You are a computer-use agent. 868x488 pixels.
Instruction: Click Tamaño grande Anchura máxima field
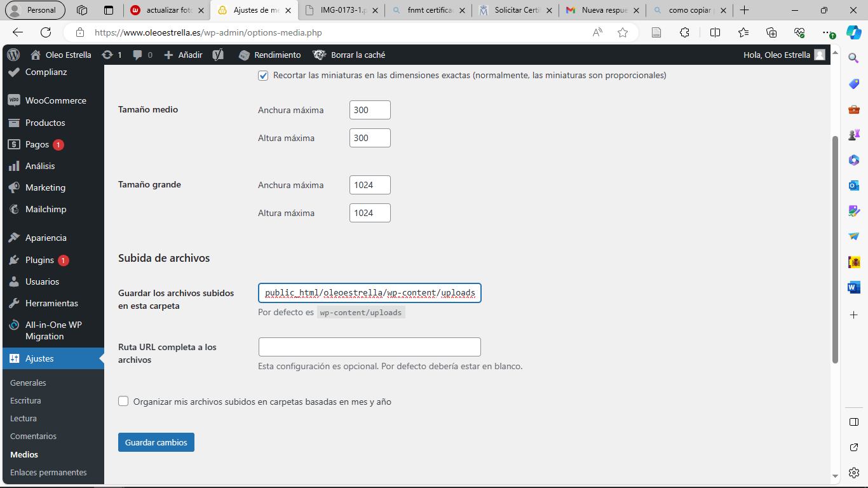point(370,185)
